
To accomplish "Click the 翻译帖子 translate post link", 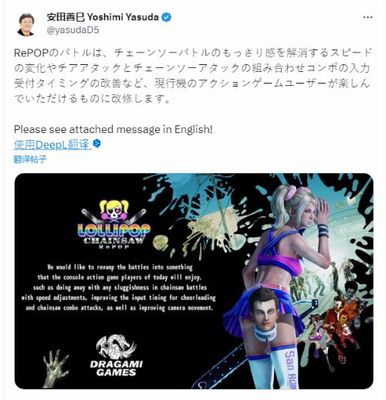I will (30, 159).
